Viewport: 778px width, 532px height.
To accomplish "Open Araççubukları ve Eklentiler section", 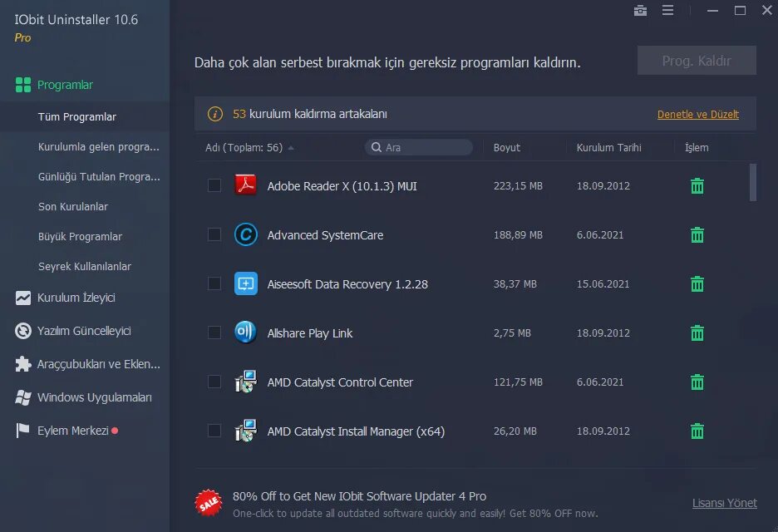I will coord(98,364).
